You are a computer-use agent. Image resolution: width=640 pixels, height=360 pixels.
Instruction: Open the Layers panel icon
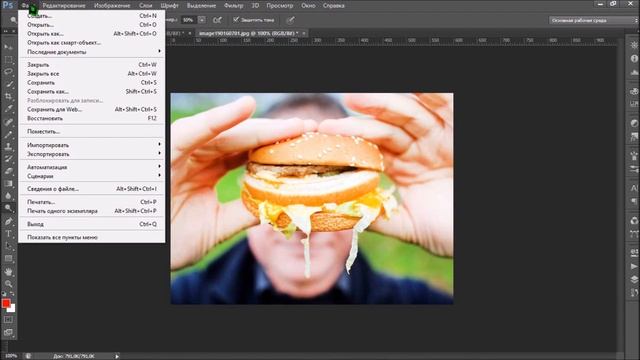point(634,280)
